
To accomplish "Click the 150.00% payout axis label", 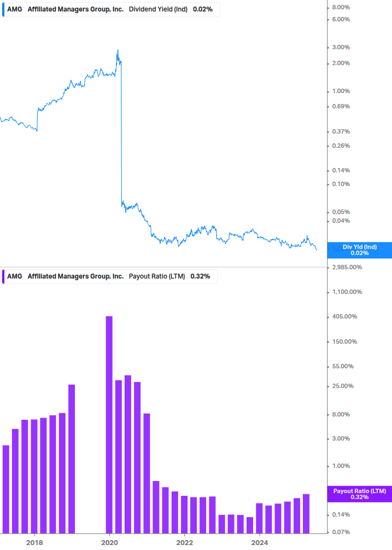I will 344,341.
